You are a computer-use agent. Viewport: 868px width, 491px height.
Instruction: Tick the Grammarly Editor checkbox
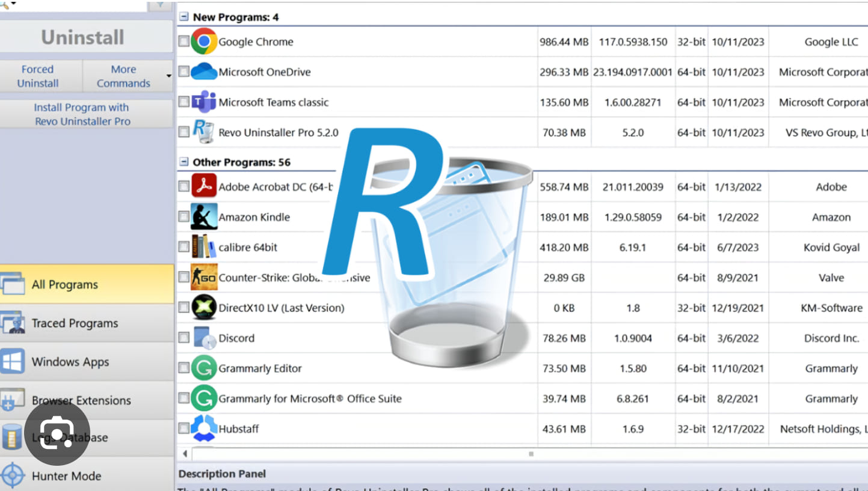[x=183, y=368]
